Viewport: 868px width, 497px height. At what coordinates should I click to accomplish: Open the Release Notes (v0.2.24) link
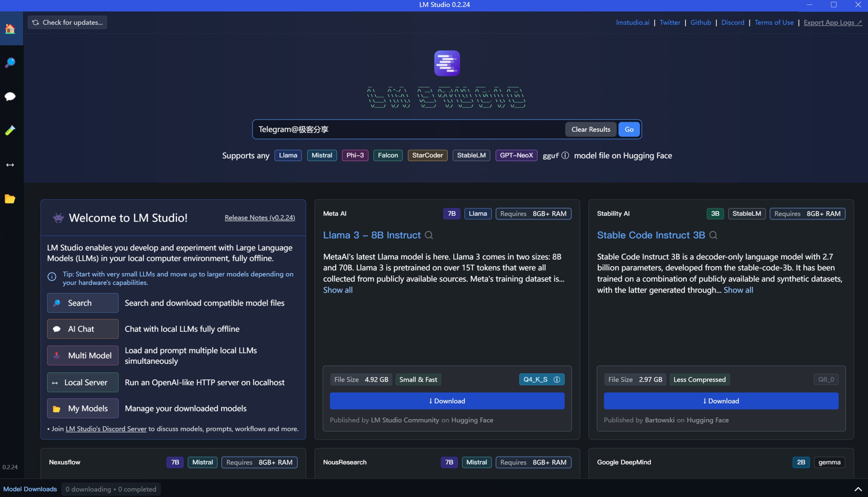pos(260,218)
